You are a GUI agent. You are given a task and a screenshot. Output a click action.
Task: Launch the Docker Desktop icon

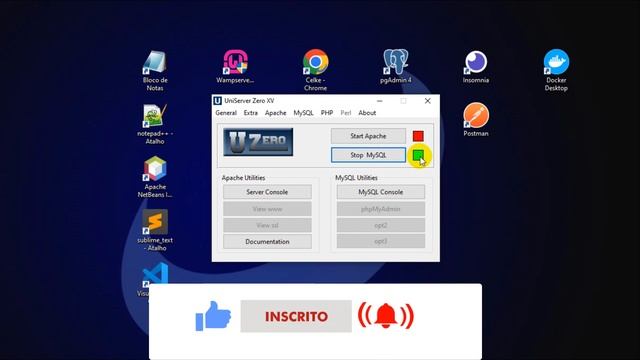click(556, 70)
